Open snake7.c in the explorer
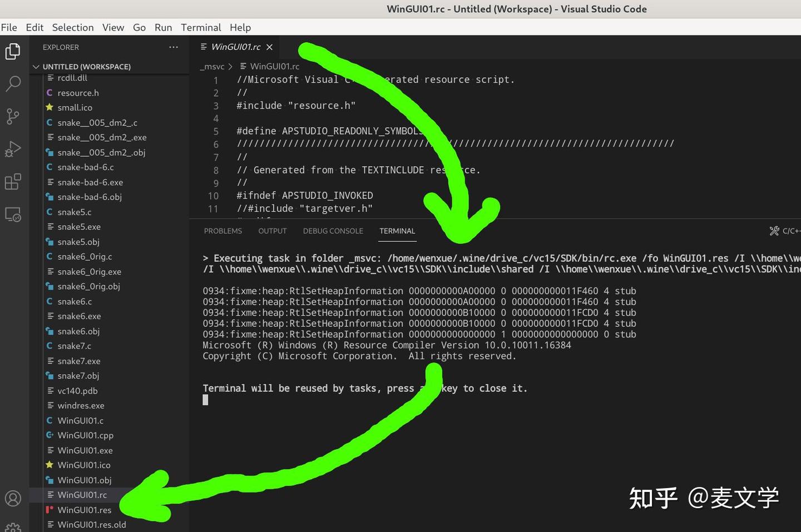 [74, 346]
